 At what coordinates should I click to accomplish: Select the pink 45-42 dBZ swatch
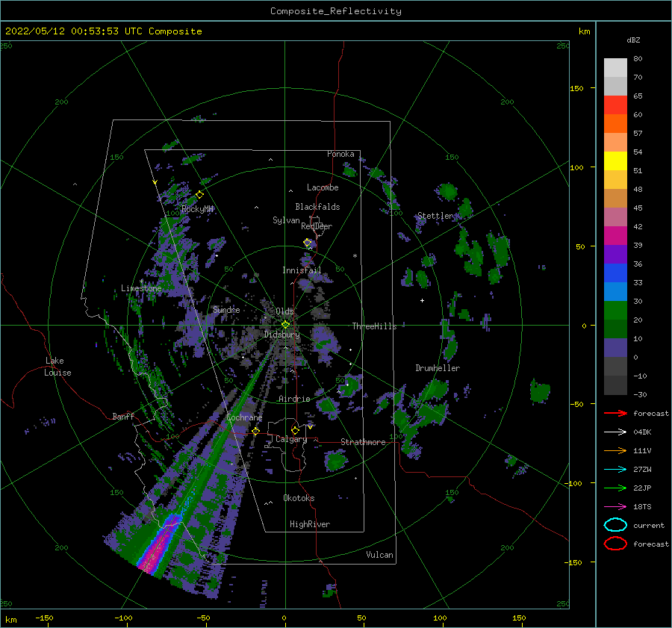[615, 217]
